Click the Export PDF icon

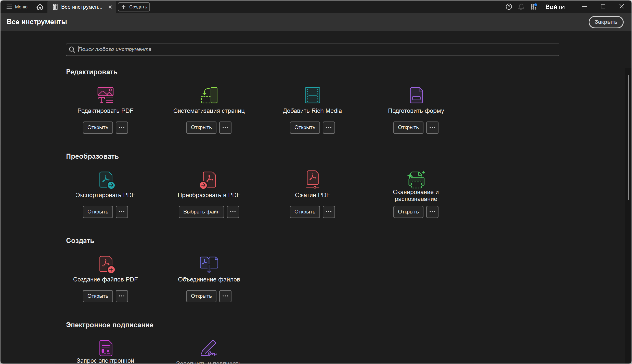click(107, 180)
